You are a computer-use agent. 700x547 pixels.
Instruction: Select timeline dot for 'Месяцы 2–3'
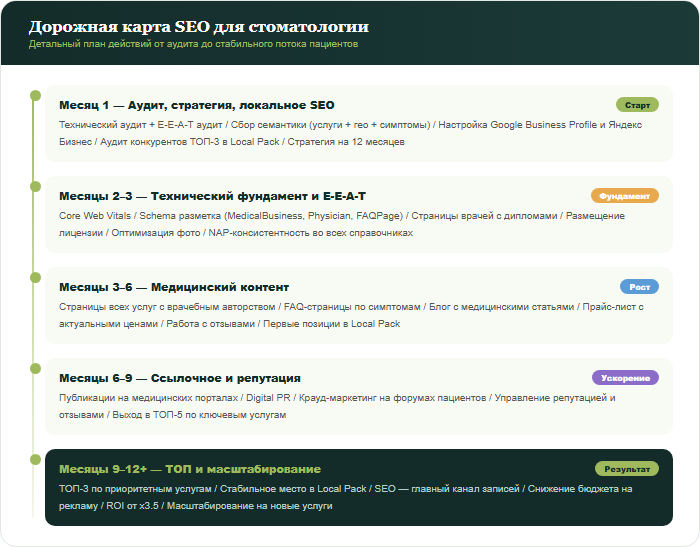(x=35, y=187)
